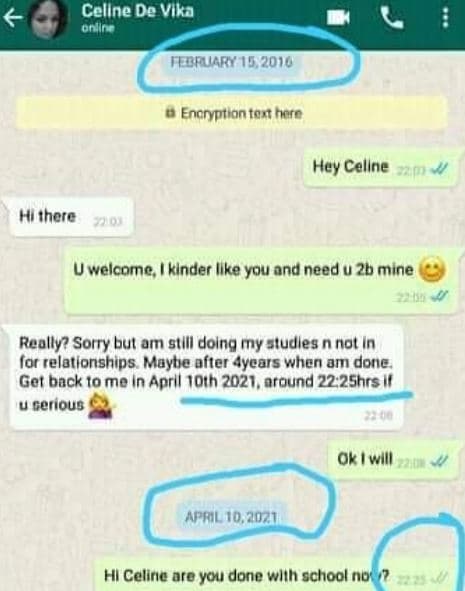Tap the online status under contact name

click(x=98, y=28)
